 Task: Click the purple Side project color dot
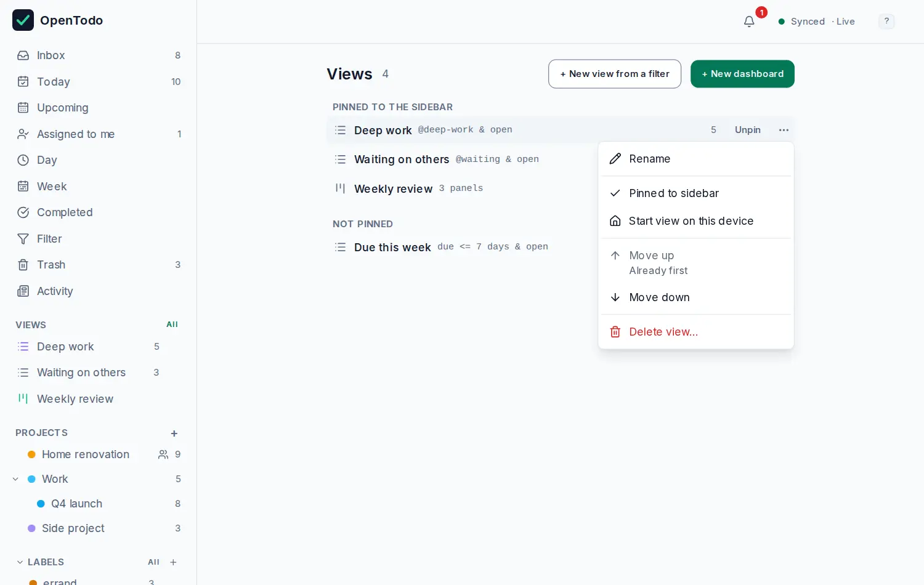pos(31,528)
